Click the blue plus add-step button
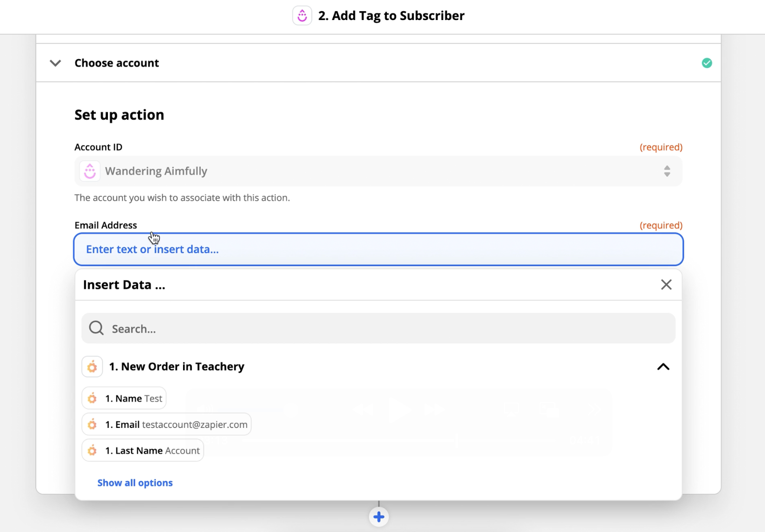765x532 pixels. tap(379, 517)
